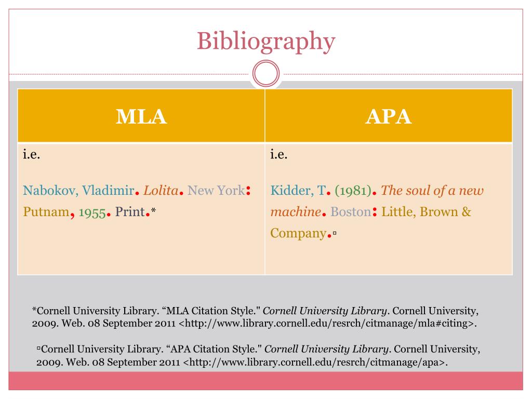Image resolution: width=532 pixels, height=399 pixels.
Task: Click the author name Nabokov, Vladimir
Action: (x=79, y=190)
